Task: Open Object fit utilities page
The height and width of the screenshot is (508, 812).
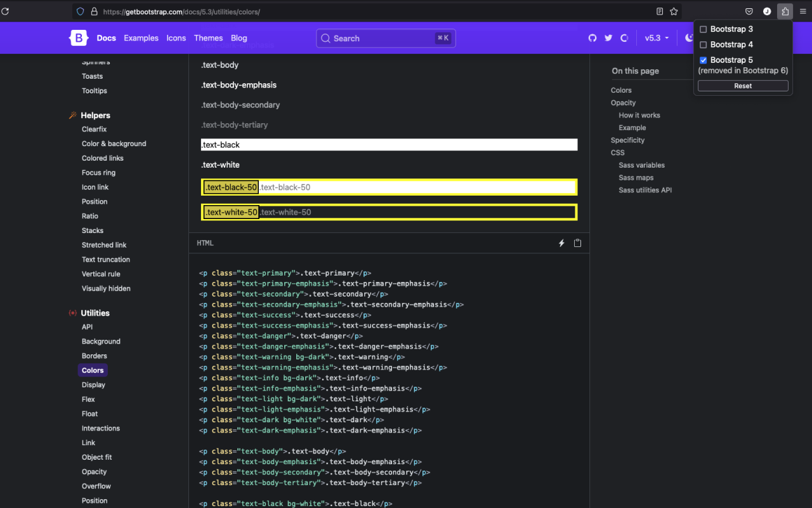Action: (x=97, y=457)
